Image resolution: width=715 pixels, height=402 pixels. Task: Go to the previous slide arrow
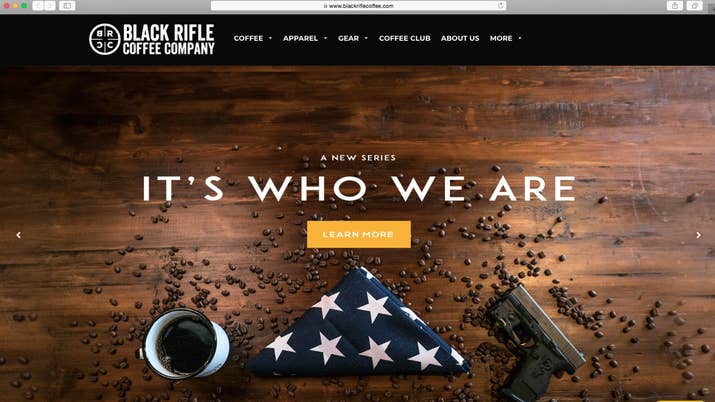click(19, 235)
